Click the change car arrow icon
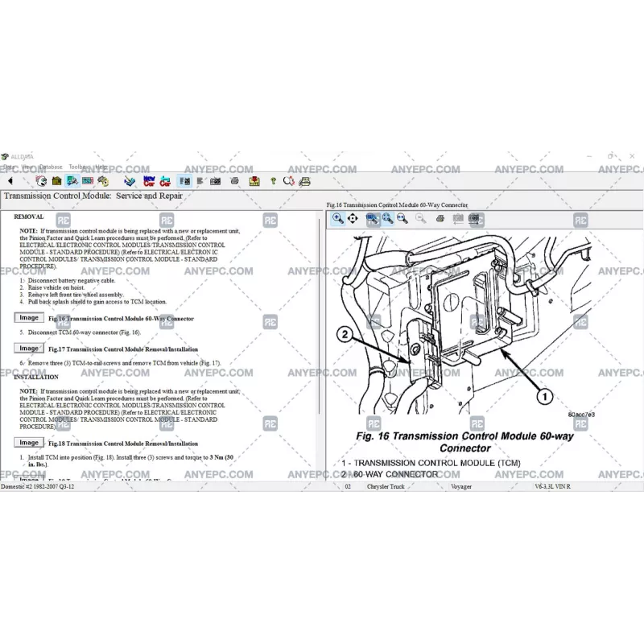This screenshot has height=644, width=644. coord(165,181)
